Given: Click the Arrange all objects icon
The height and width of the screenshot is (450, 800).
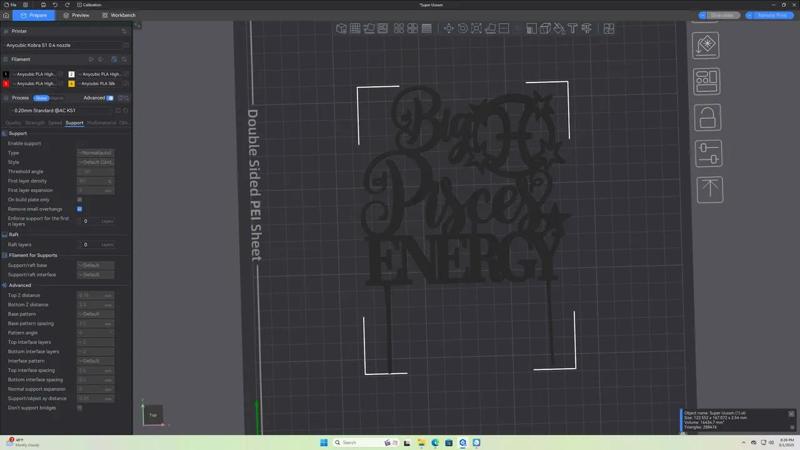Looking at the screenshot, I should [x=383, y=29].
